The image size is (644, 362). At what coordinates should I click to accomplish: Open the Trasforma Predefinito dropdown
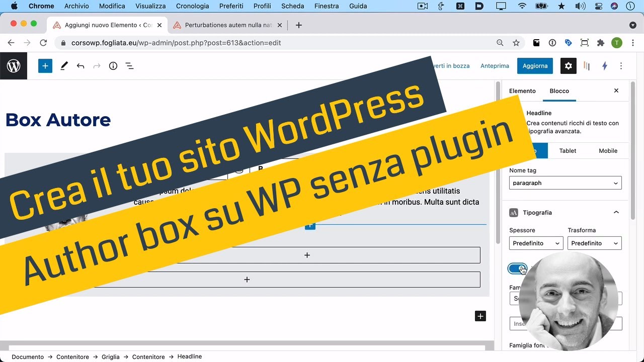pyautogui.click(x=594, y=243)
